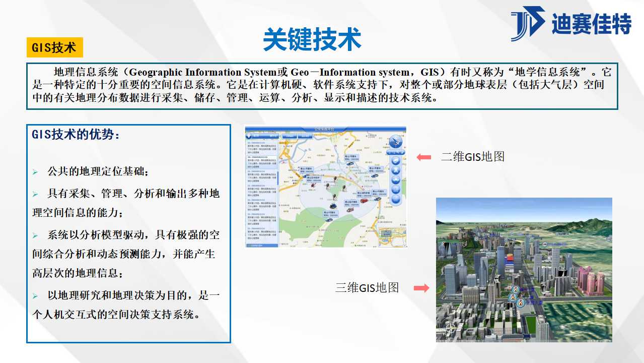Viewport: 644px width, 363px height.
Task: Click the pink arrow beside 二维GIS地图
Action: tap(424, 157)
